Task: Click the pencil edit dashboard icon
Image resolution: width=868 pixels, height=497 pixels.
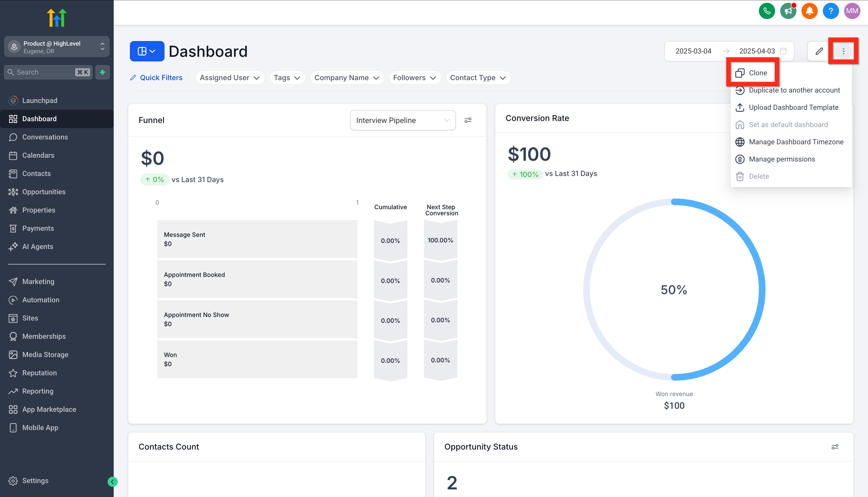Action: pos(819,51)
